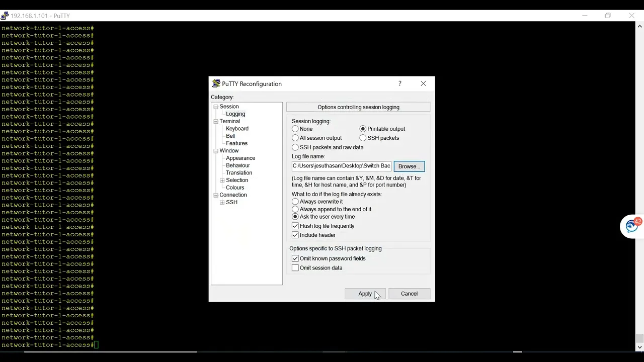
Task: Cancel the reconfiguration dialog
Action: point(409,294)
